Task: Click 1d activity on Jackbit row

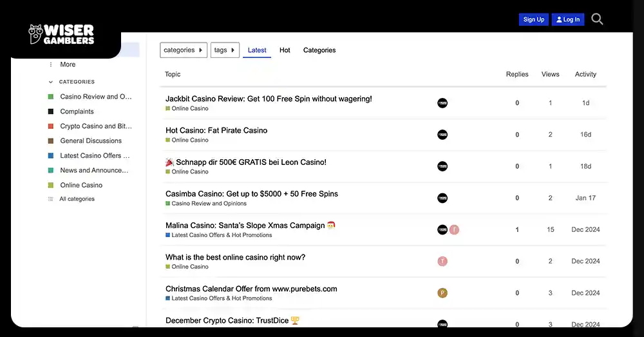Action: point(585,102)
